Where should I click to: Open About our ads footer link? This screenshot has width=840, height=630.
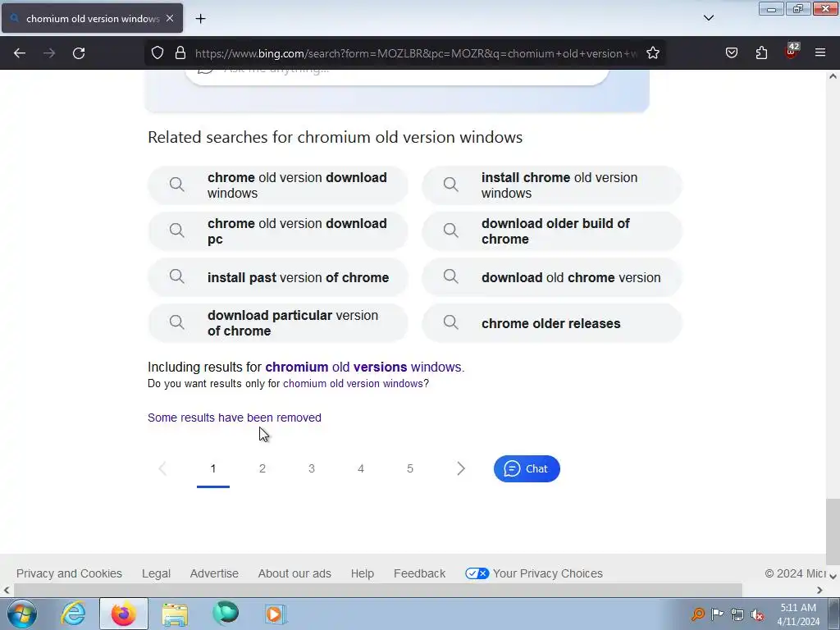pos(294,573)
